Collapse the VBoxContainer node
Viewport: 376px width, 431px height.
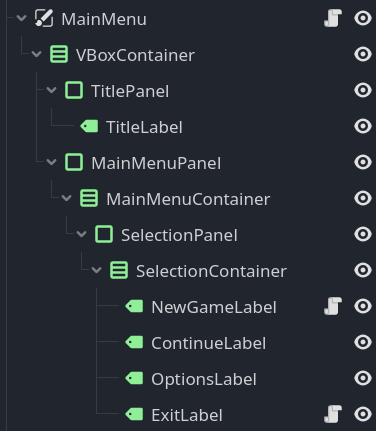tap(36, 54)
